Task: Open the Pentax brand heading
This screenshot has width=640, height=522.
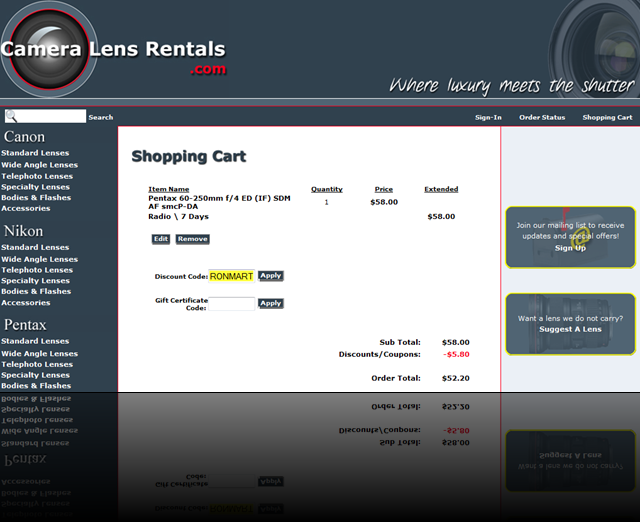Action: pyautogui.click(x=25, y=325)
